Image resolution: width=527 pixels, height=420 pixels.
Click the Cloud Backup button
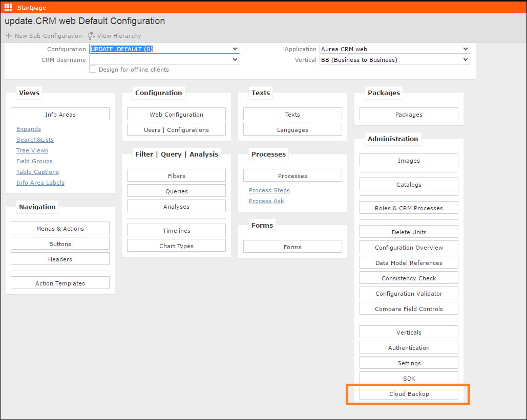[409, 393]
